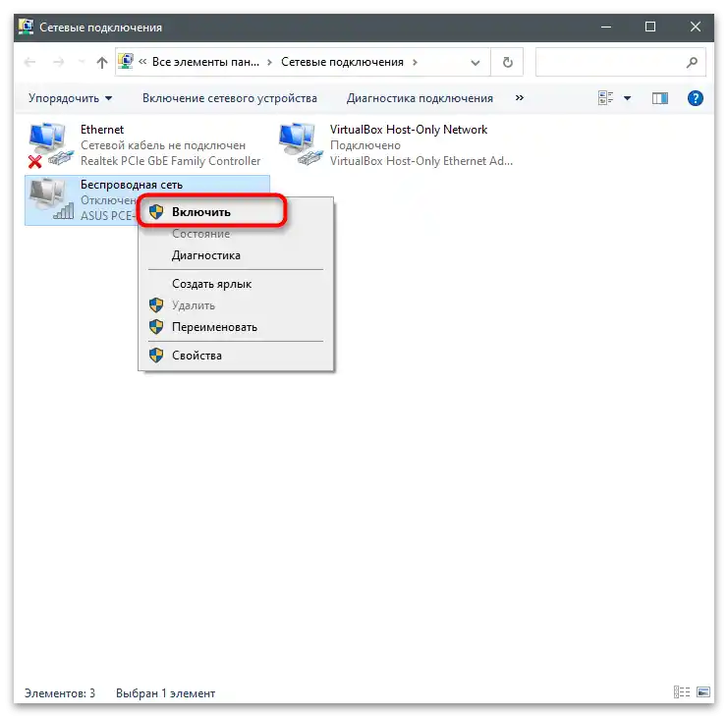Choose 'Состояние' in context menu
Screen dimensions: 728x717
[236, 234]
